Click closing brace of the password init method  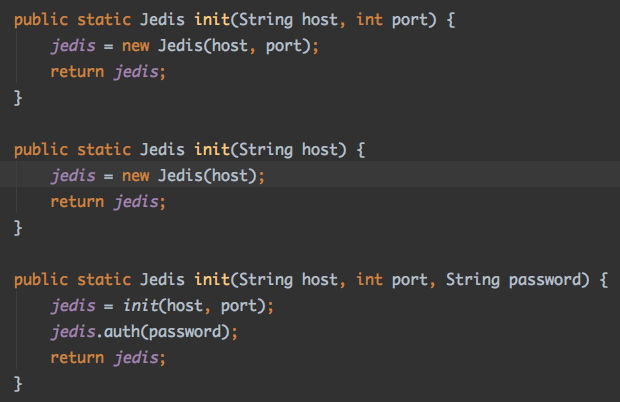click(18, 384)
